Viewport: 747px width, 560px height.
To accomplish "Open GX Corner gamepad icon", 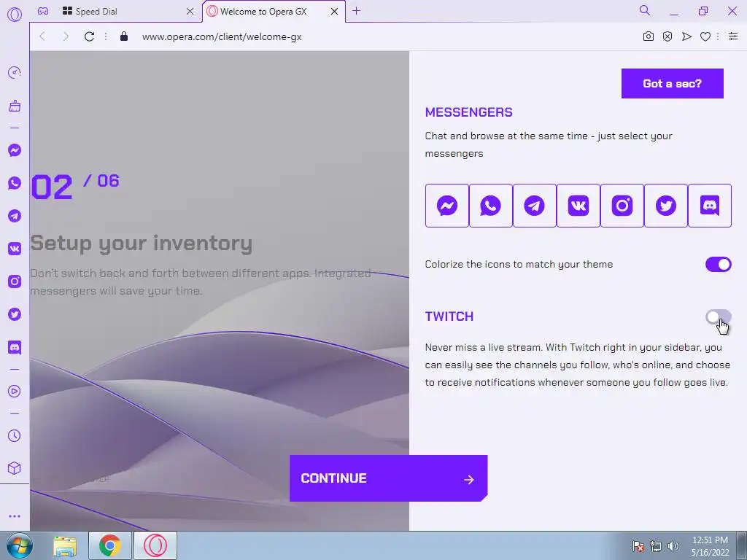I will click(x=43, y=11).
